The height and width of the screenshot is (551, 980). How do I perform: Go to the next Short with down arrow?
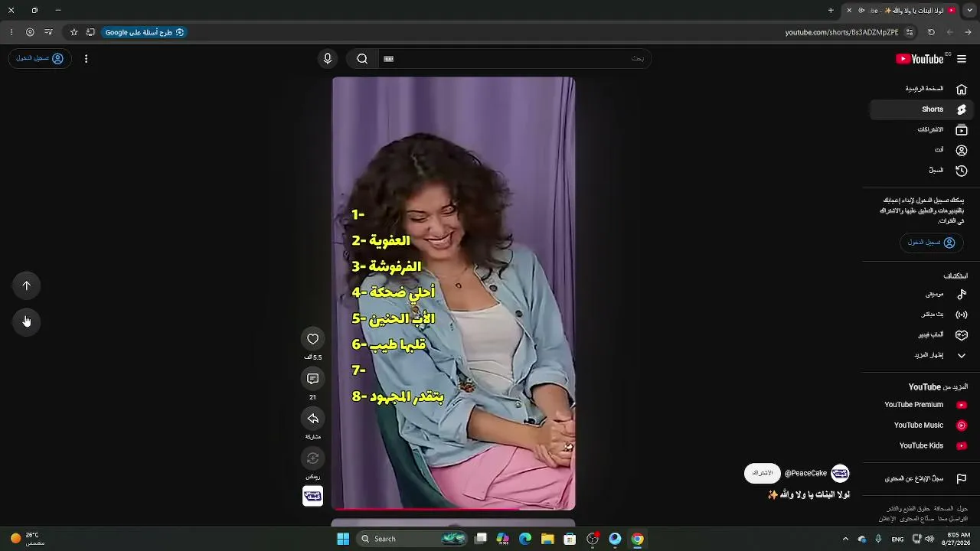(27, 321)
